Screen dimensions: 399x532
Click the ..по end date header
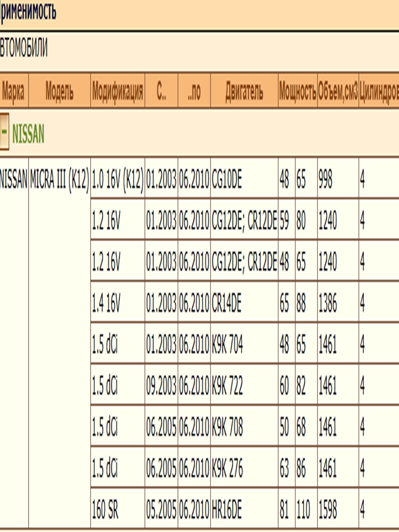[194, 91]
